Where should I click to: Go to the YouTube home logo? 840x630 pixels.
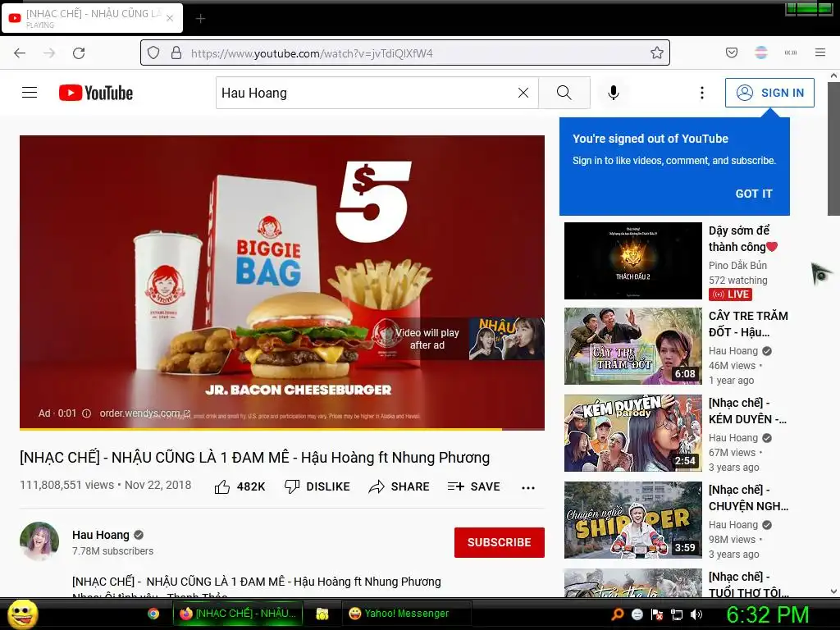[96, 93]
